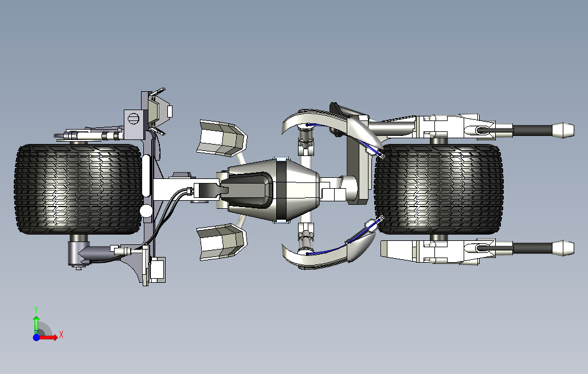The width and height of the screenshot is (588, 374).
Task: Select the grey box with slotted screw head
Action: [x=133, y=124]
